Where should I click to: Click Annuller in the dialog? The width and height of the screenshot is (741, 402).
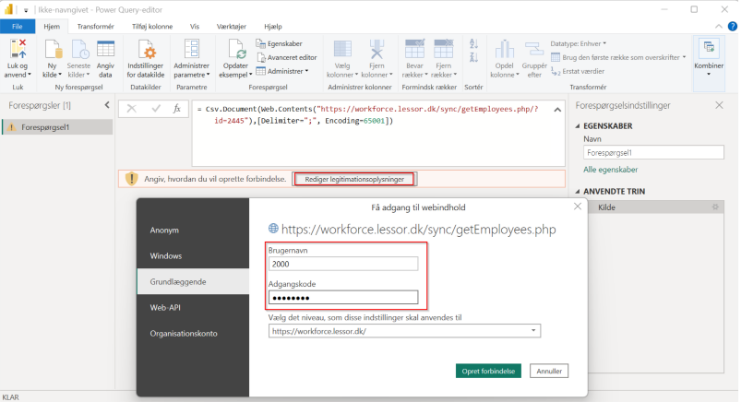549,371
